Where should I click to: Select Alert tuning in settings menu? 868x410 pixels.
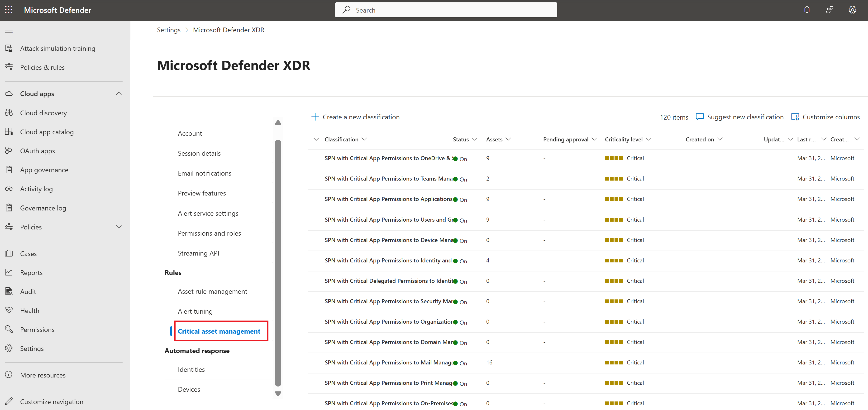click(x=195, y=311)
